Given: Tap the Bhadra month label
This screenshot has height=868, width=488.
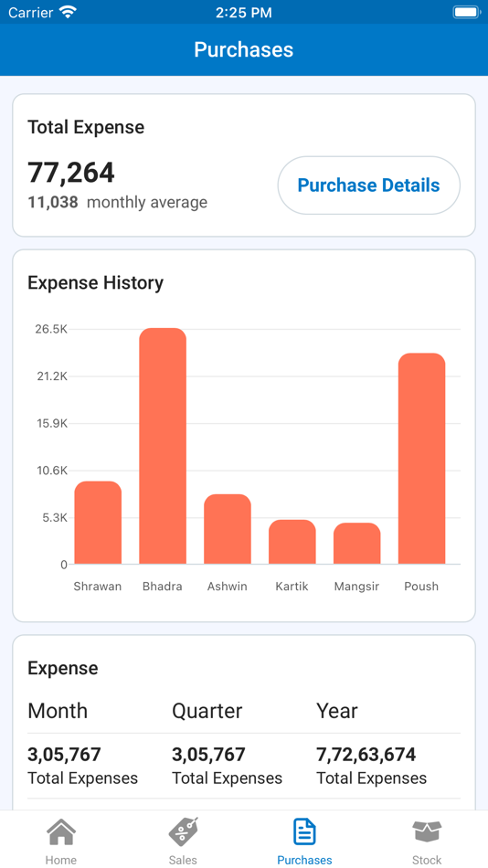Looking at the screenshot, I should pyautogui.click(x=163, y=587).
